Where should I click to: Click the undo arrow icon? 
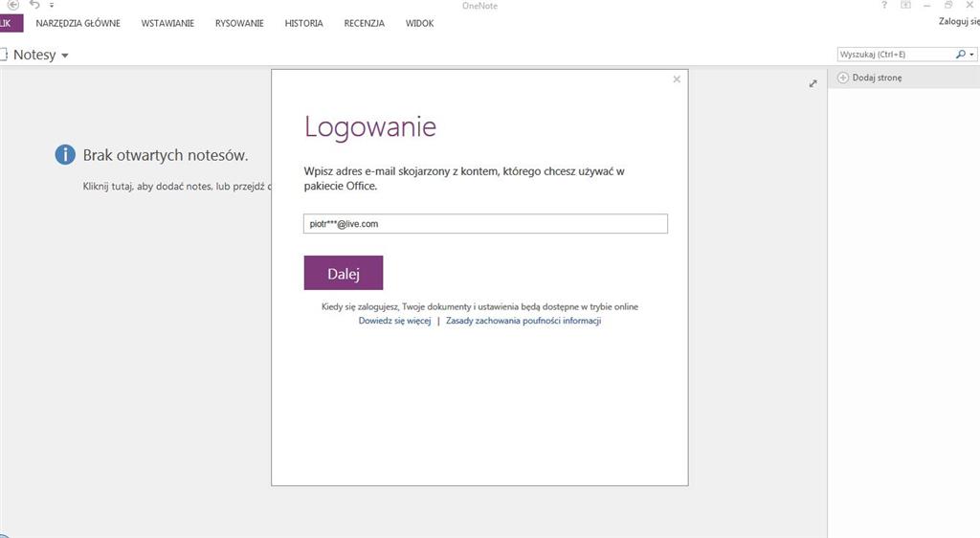[34, 5]
